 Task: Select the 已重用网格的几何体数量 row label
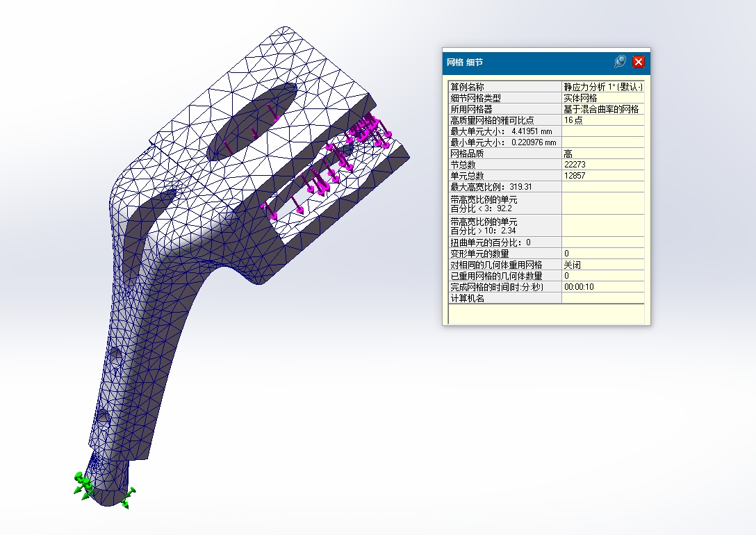(x=504, y=276)
